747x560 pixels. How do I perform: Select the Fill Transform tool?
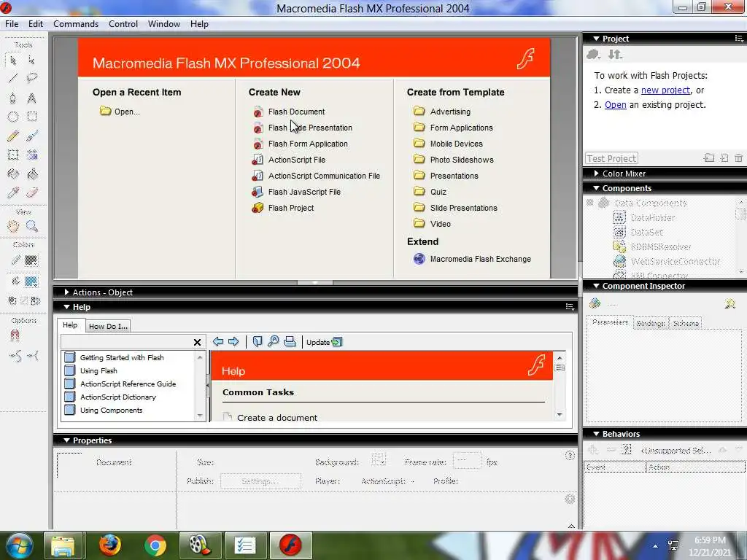tap(31, 155)
